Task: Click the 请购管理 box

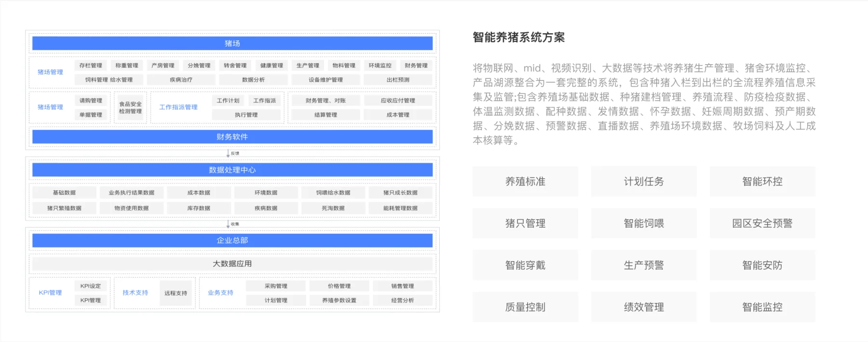Action: coord(91,101)
